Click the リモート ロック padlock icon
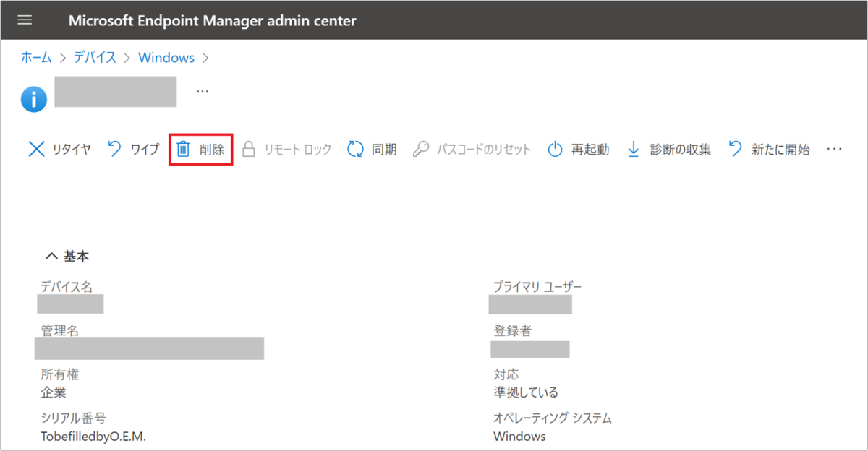868x451 pixels. click(249, 150)
